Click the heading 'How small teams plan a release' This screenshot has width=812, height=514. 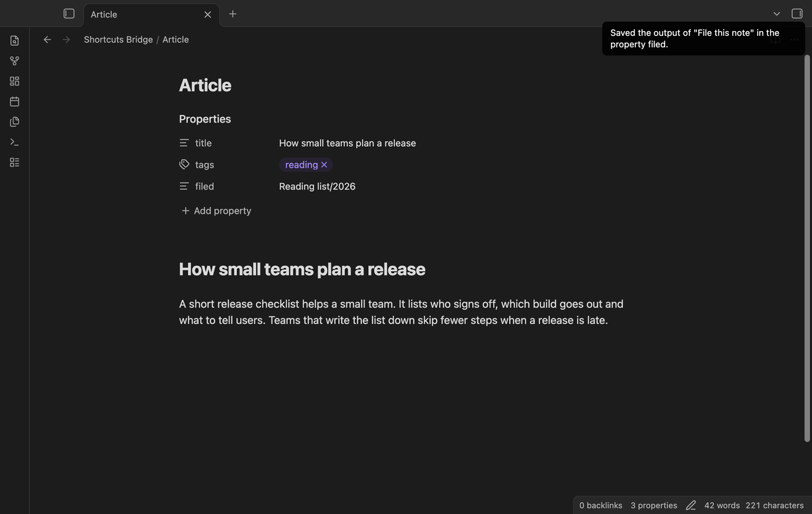coord(302,269)
